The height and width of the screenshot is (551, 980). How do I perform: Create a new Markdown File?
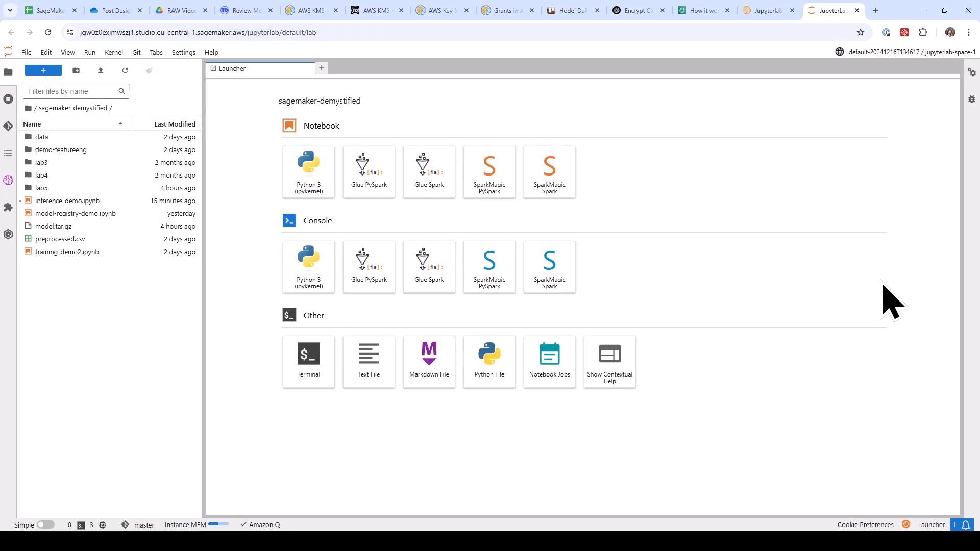click(429, 362)
